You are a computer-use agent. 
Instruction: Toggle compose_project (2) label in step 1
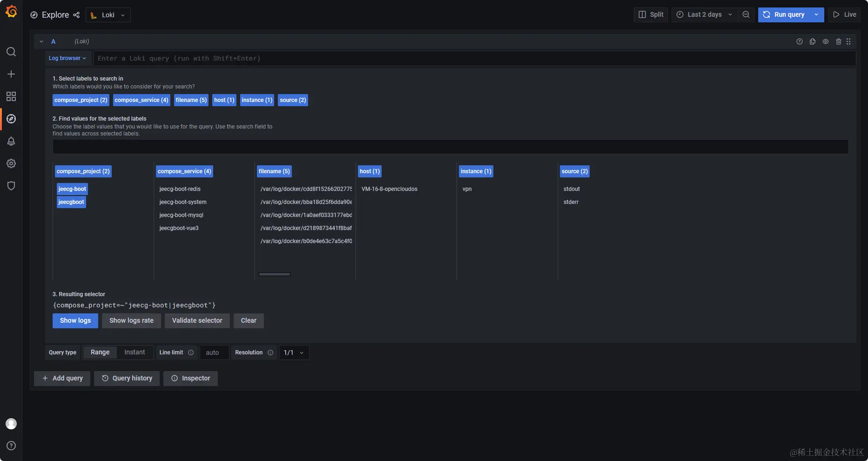[81, 100]
